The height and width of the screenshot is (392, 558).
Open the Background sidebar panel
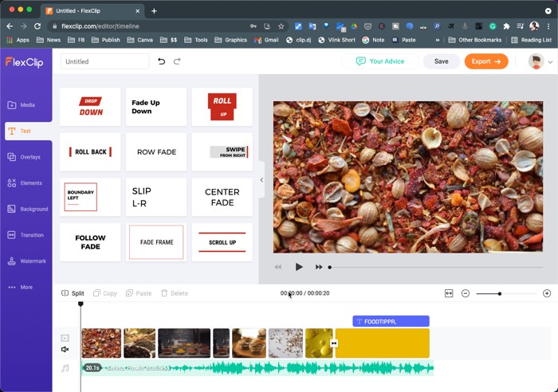pos(27,209)
